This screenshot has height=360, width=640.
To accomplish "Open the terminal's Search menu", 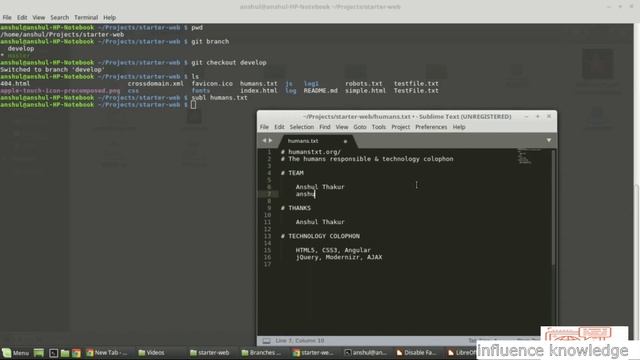I will coord(60,18).
